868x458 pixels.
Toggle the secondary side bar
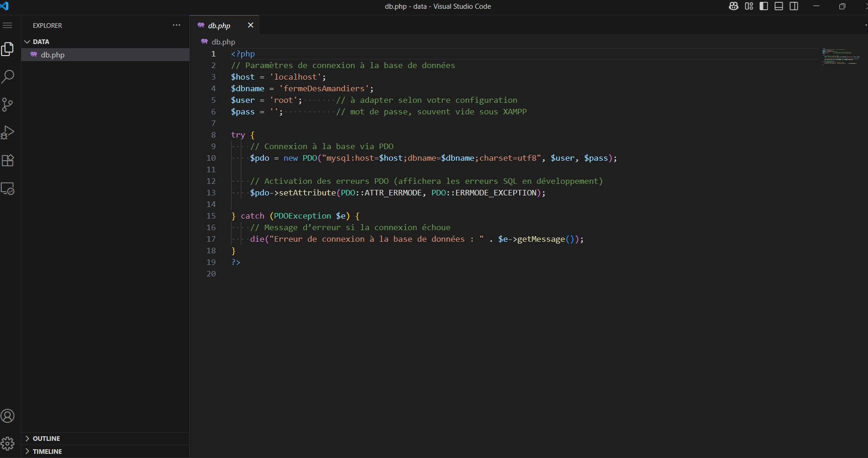coord(794,6)
